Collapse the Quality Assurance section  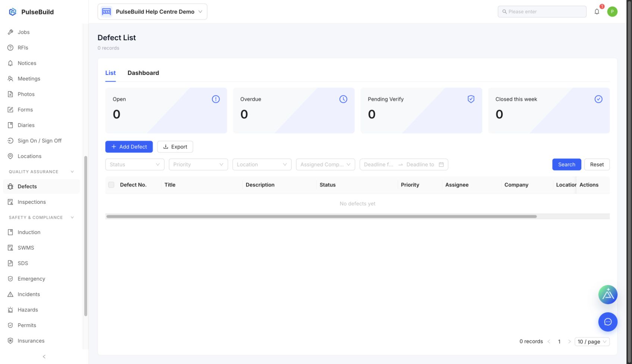(x=72, y=172)
